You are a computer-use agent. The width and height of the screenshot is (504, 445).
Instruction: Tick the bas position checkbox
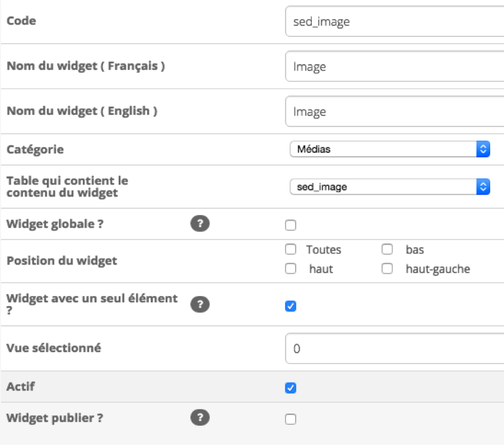pos(387,249)
